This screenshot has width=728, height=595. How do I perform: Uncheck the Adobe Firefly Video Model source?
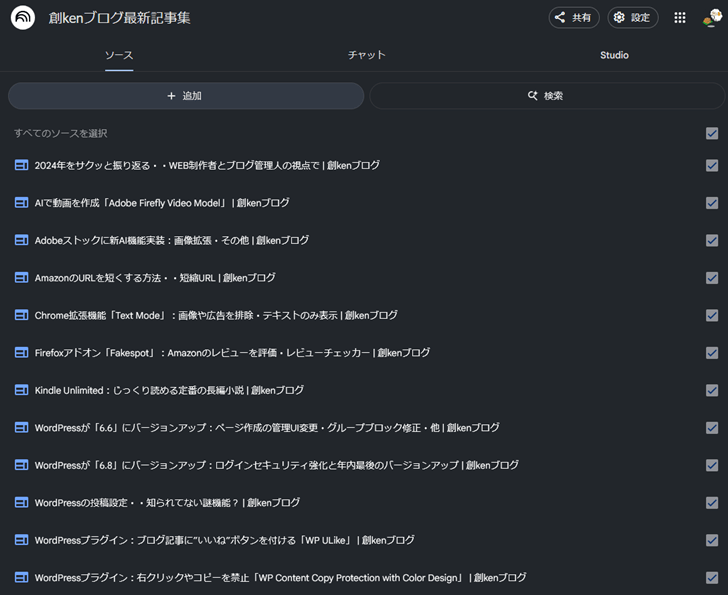[712, 203]
